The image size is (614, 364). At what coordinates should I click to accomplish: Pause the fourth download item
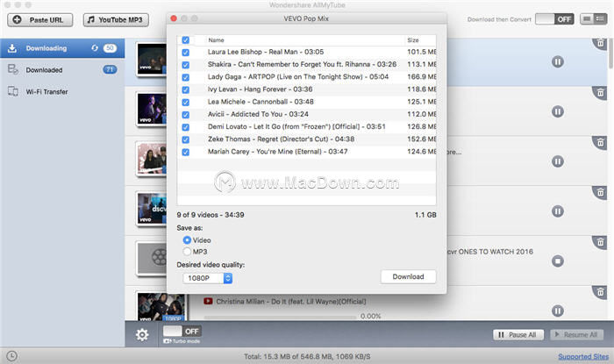pos(558,211)
